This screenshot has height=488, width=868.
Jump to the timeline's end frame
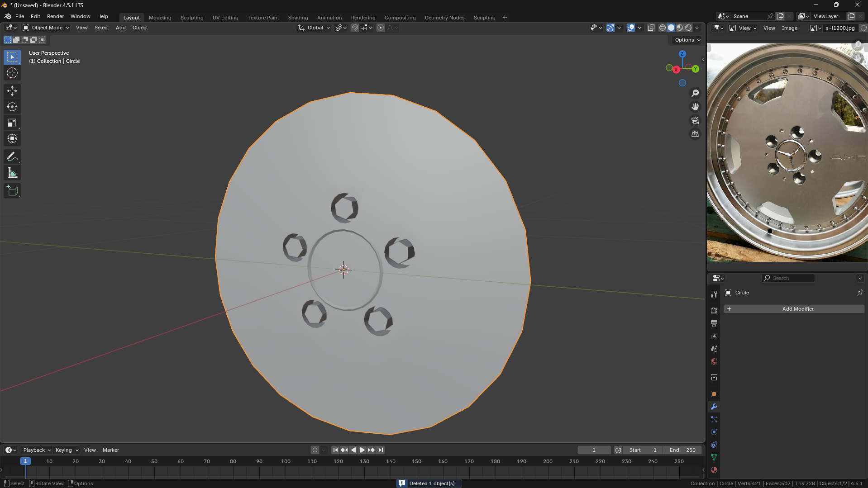[381, 450]
